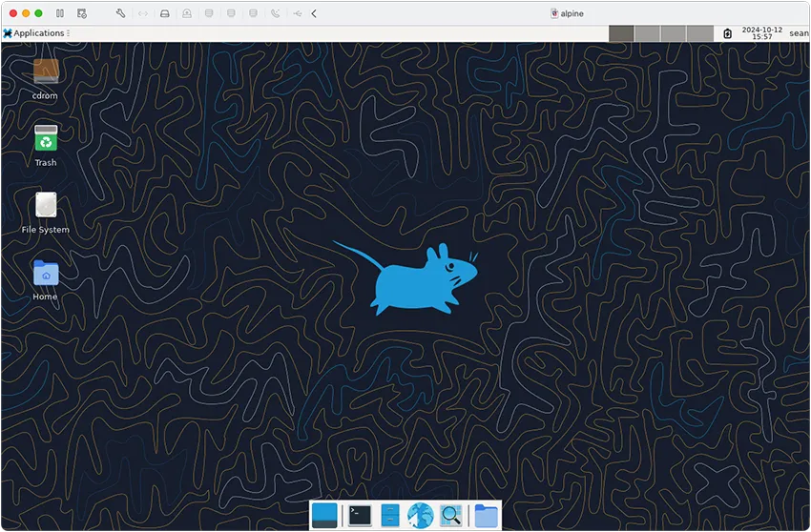
Task: Switch to the first workspace
Action: point(621,33)
